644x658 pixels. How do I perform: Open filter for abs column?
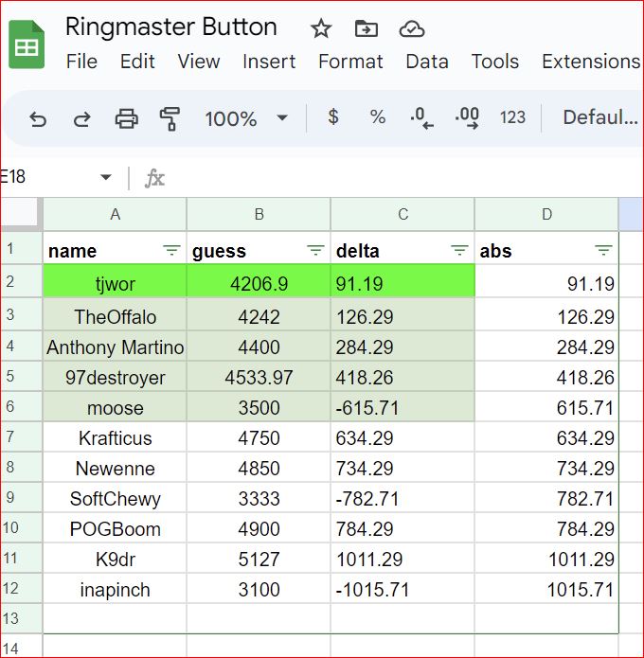603,251
